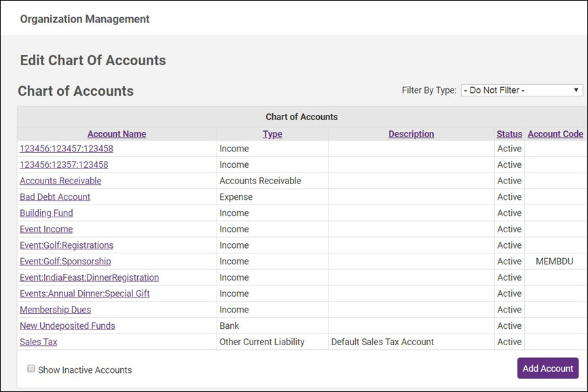The height and width of the screenshot is (392, 588).
Task: Sort by Description column header
Action: click(411, 134)
